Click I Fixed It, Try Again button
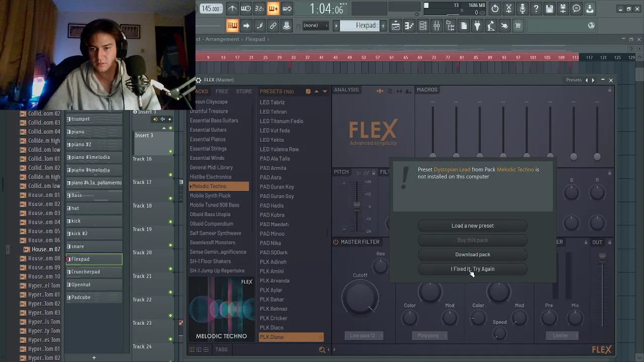Screen dimensions: 644x362 [472, 269]
